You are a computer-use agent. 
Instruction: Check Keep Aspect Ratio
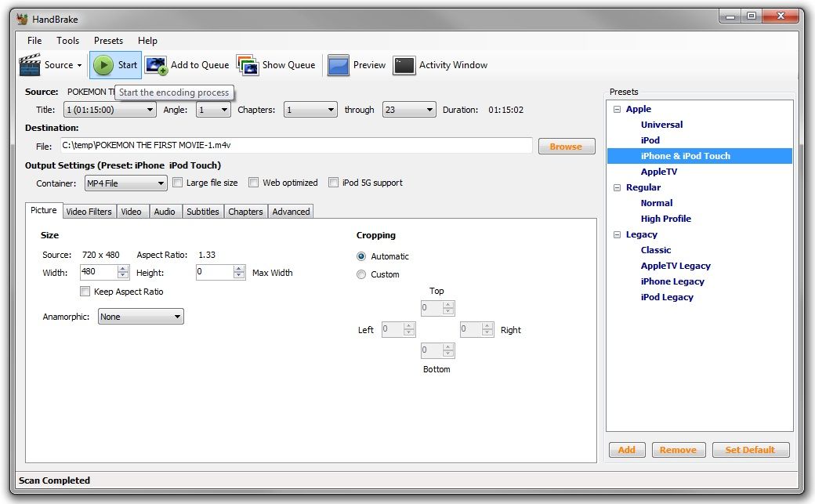(x=85, y=291)
